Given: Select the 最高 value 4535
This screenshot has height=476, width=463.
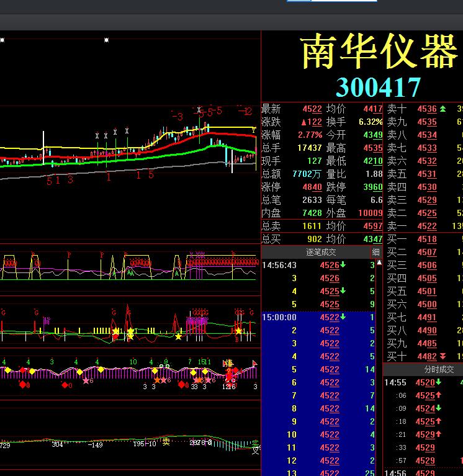Looking at the screenshot, I should [373, 148].
